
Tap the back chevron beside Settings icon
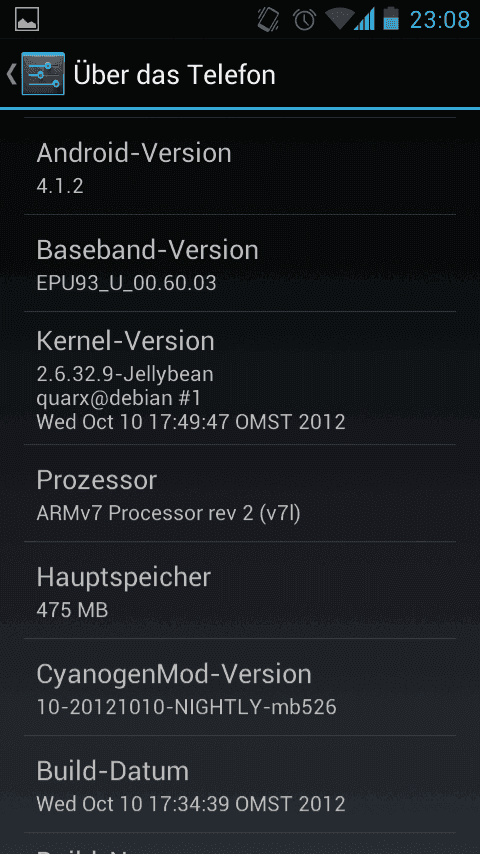(x=11, y=74)
